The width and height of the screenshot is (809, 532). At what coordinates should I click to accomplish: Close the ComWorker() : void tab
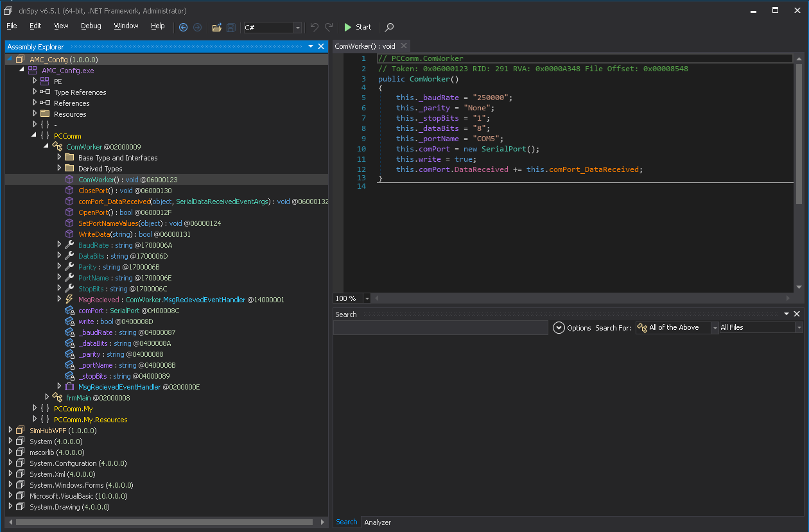(x=404, y=46)
